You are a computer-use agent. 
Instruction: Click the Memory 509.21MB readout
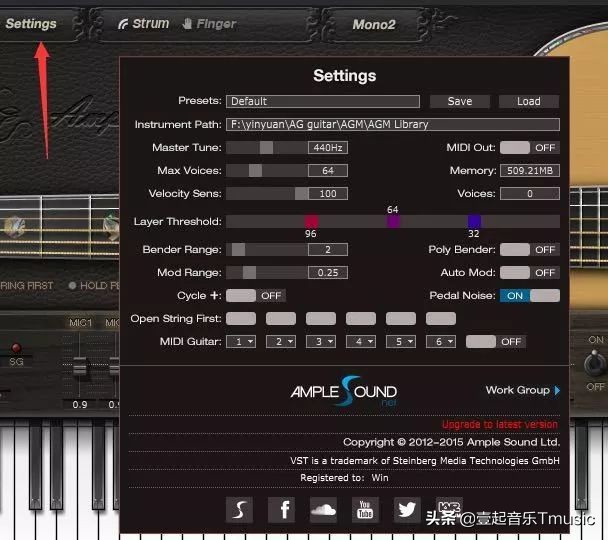click(x=530, y=171)
